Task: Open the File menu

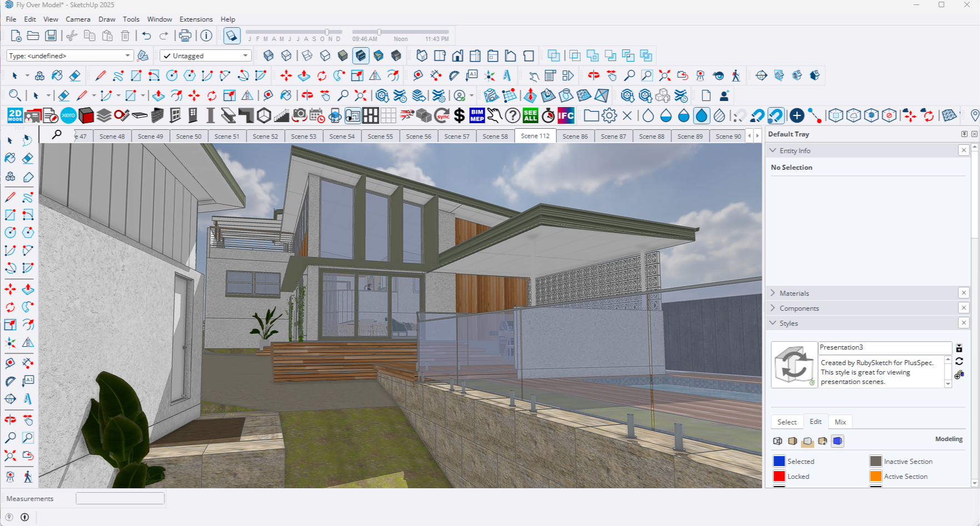Action: pyautogui.click(x=11, y=19)
